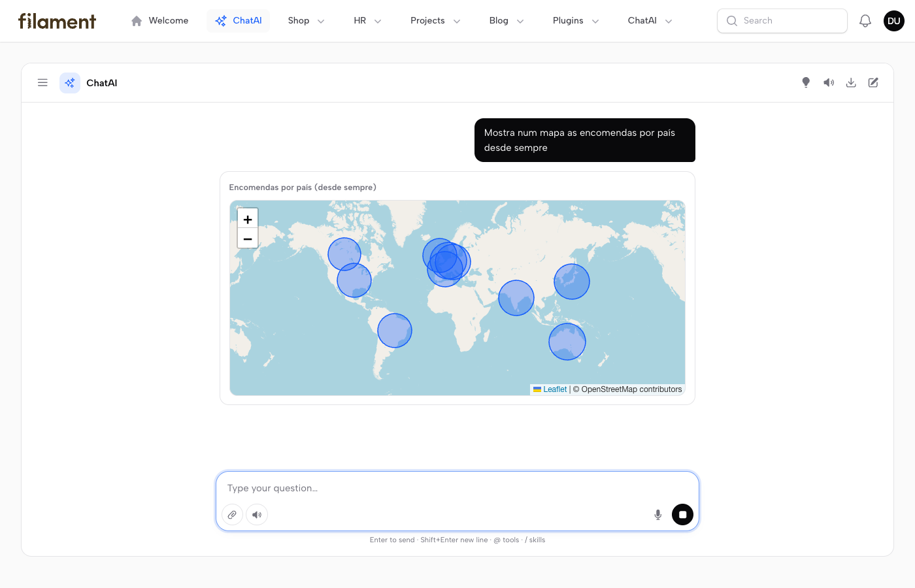Toggle the speaker icon in chat header
This screenshot has width=915, height=588.
[829, 82]
